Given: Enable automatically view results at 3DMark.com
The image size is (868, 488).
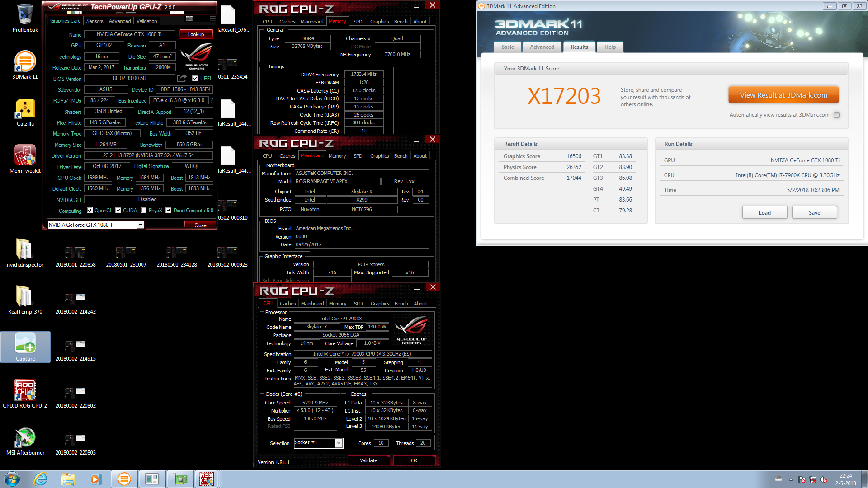Looking at the screenshot, I should 836,115.
